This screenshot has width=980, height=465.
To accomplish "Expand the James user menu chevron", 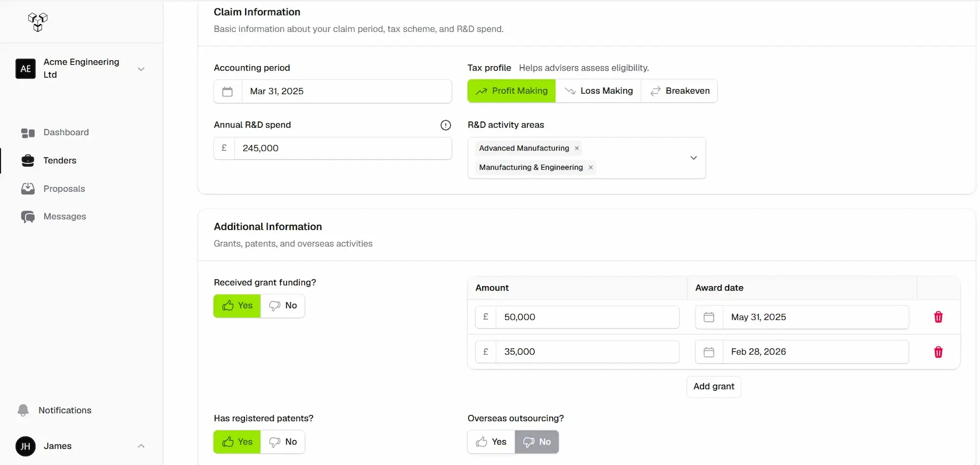I will 141,446.
